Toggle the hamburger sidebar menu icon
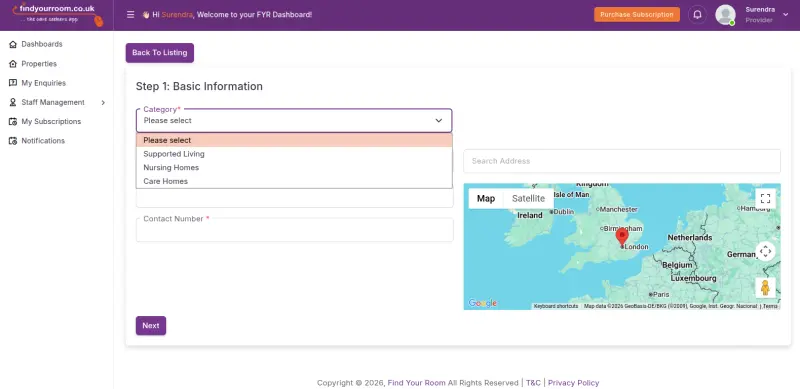800x389 pixels. click(x=131, y=15)
